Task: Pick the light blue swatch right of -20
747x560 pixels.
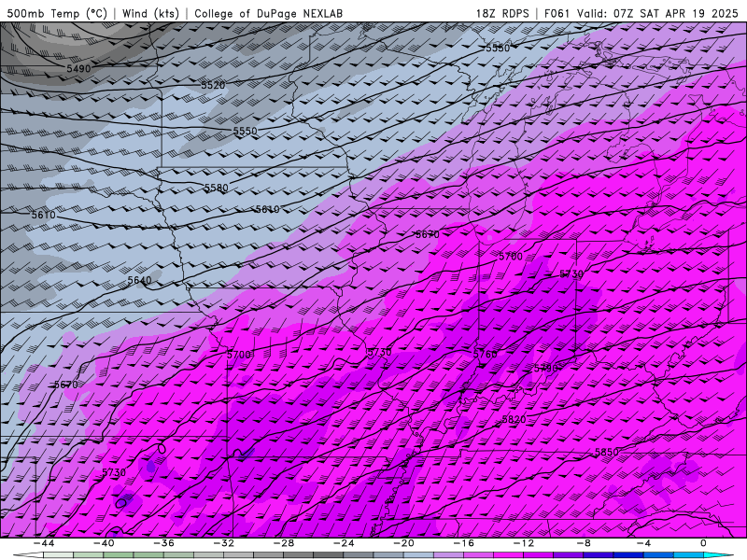Action: [418, 555]
